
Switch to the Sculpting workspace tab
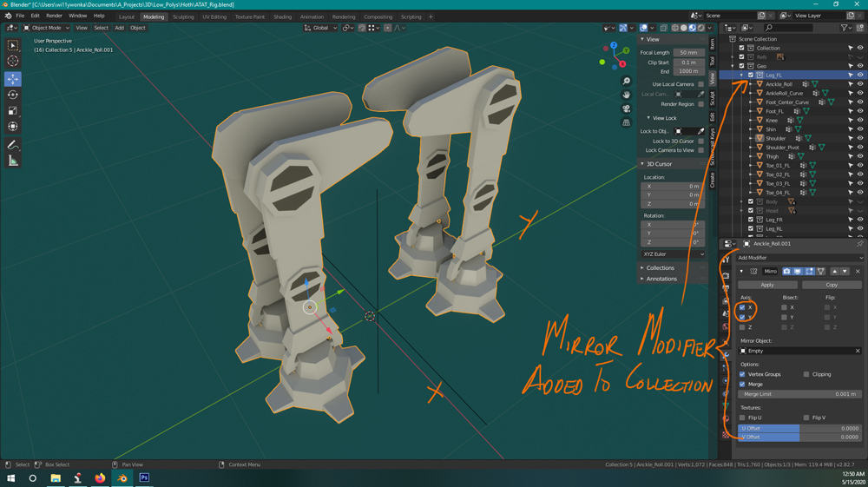coord(183,16)
